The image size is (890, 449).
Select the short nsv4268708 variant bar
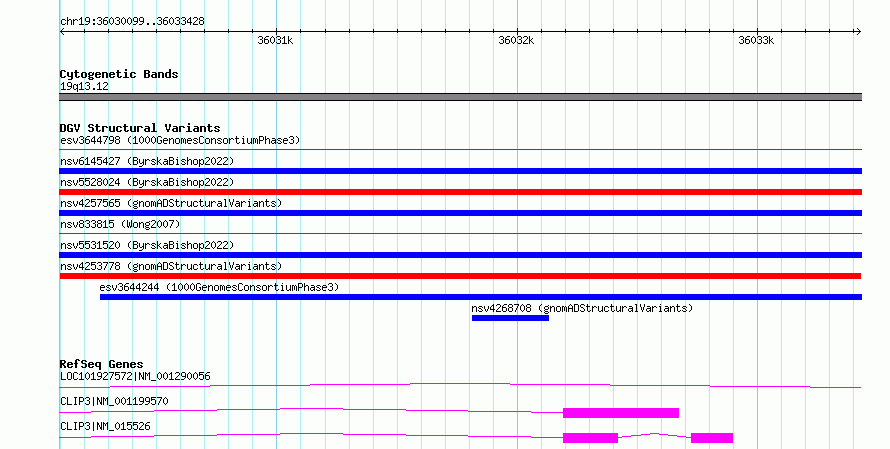coord(510,318)
